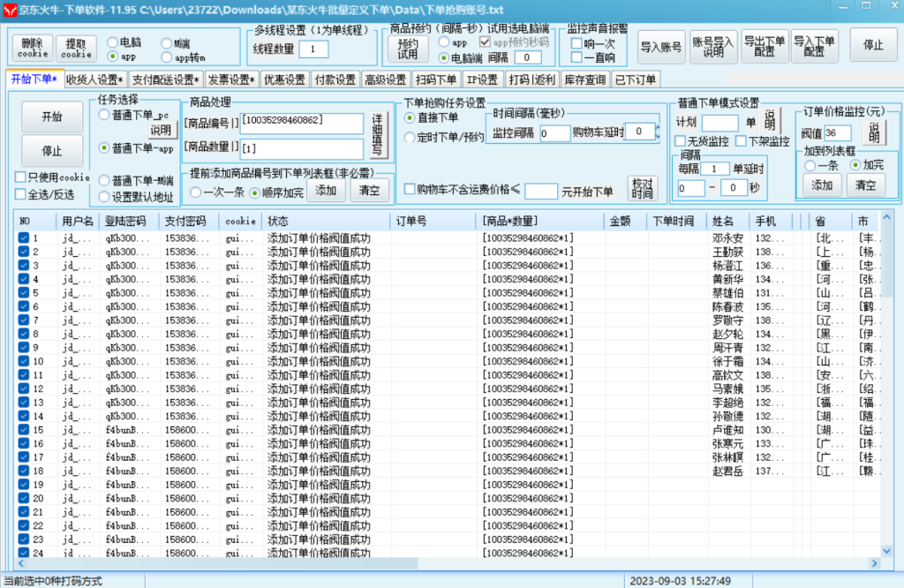Image resolution: width=904 pixels, height=588 pixels.
Task: Click 导入下单配置 button
Action: [814, 46]
